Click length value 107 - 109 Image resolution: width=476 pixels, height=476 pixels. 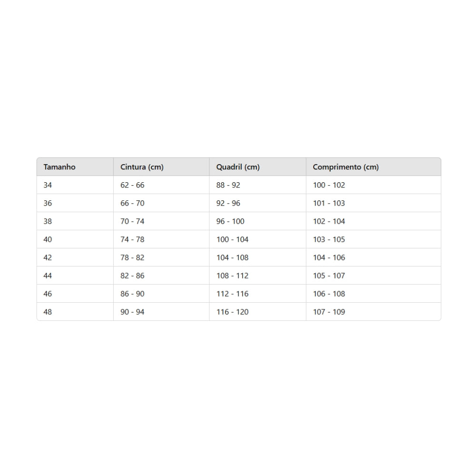(x=329, y=312)
